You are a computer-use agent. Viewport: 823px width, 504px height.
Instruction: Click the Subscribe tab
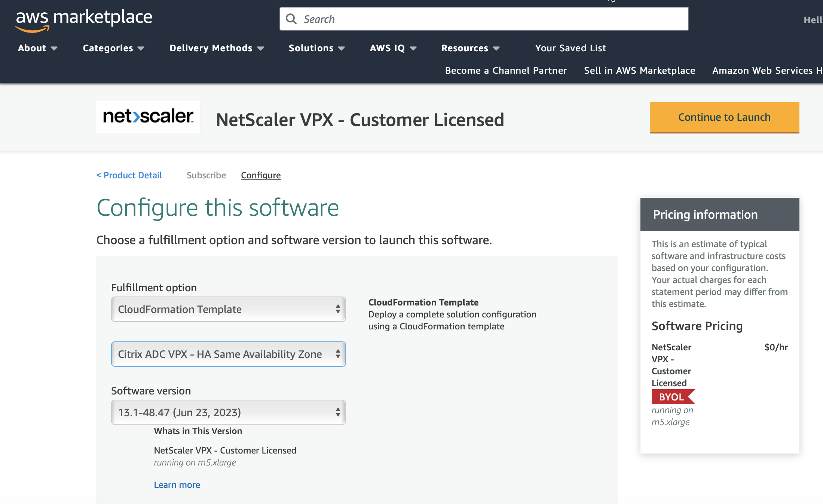tap(206, 175)
